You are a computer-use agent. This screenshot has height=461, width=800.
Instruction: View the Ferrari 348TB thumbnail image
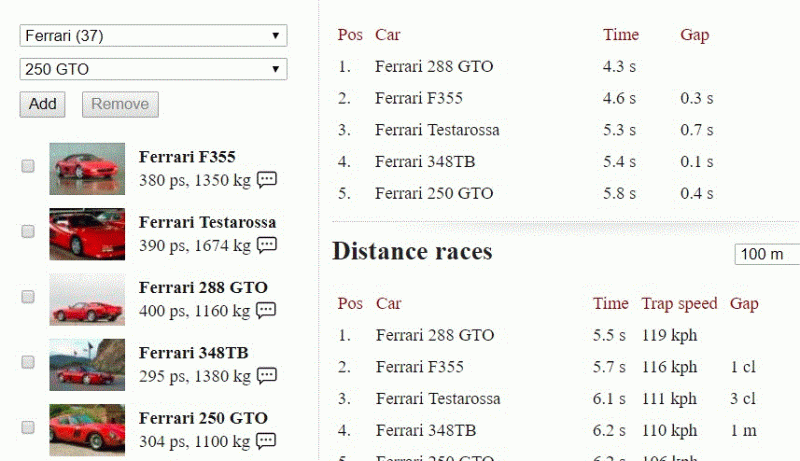click(x=87, y=365)
